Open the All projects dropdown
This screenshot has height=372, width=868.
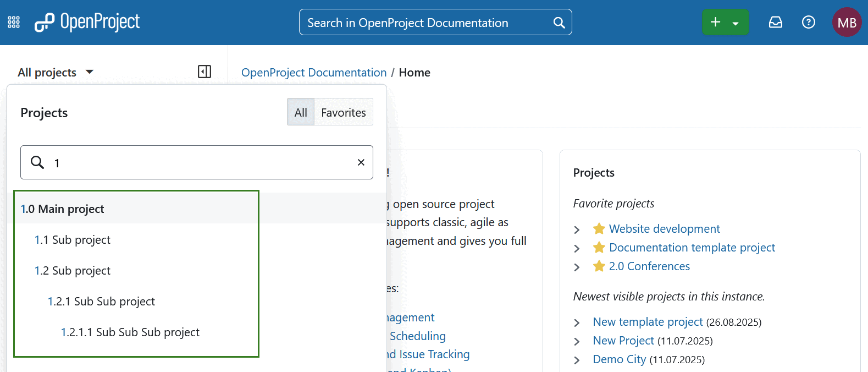[x=56, y=72]
